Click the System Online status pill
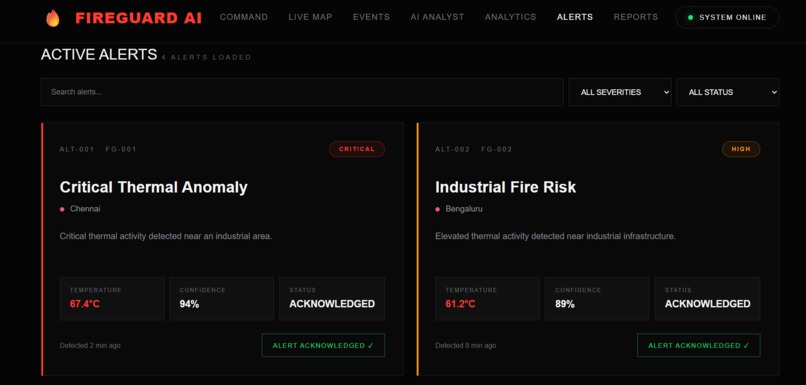 coord(727,17)
